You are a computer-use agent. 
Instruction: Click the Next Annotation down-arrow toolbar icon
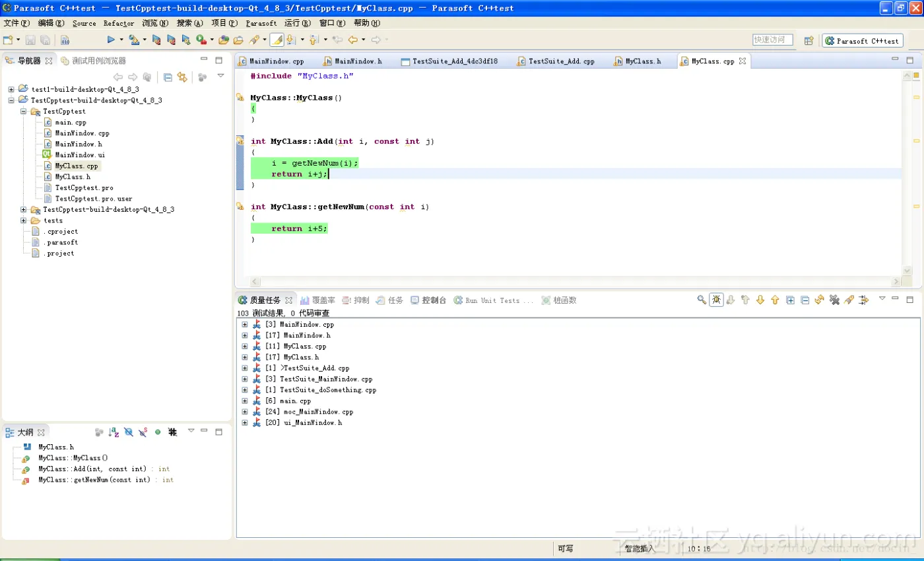pos(290,40)
